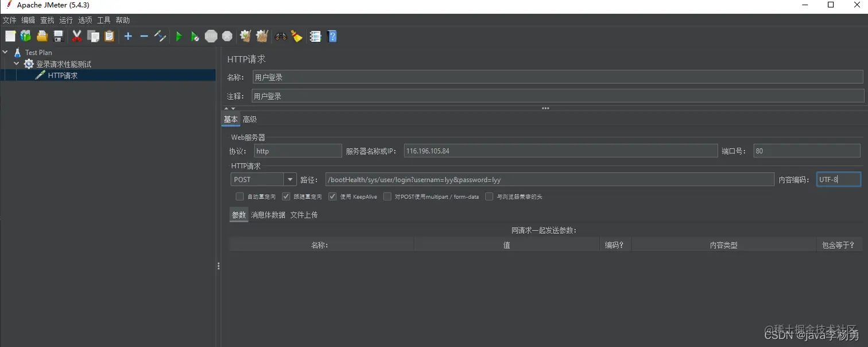The image size is (868, 347).
Task: Click the 包含等于? column header
Action: click(x=839, y=245)
